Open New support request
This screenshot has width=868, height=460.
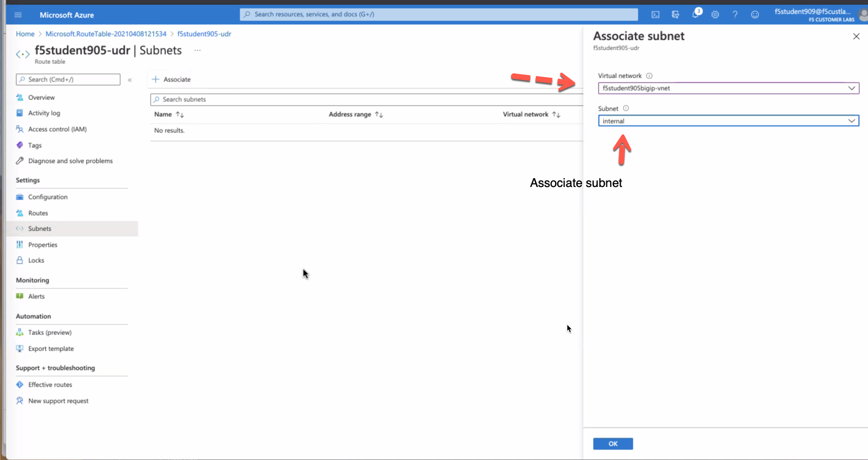(x=58, y=401)
